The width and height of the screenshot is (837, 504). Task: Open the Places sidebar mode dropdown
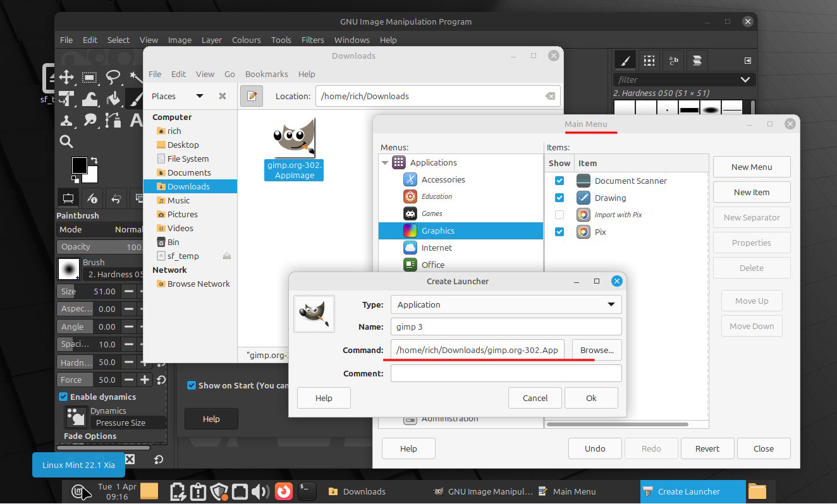pyautogui.click(x=200, y=96)
